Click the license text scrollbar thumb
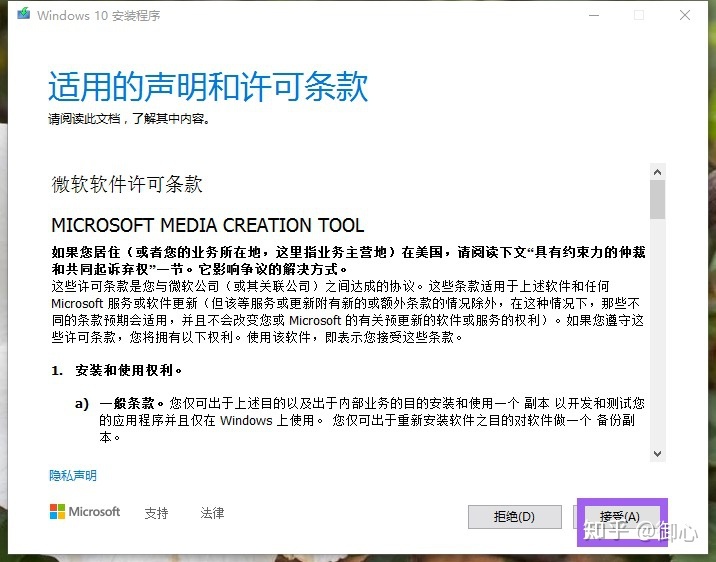Viewport: 716px width, 562px height. [658, 200]
